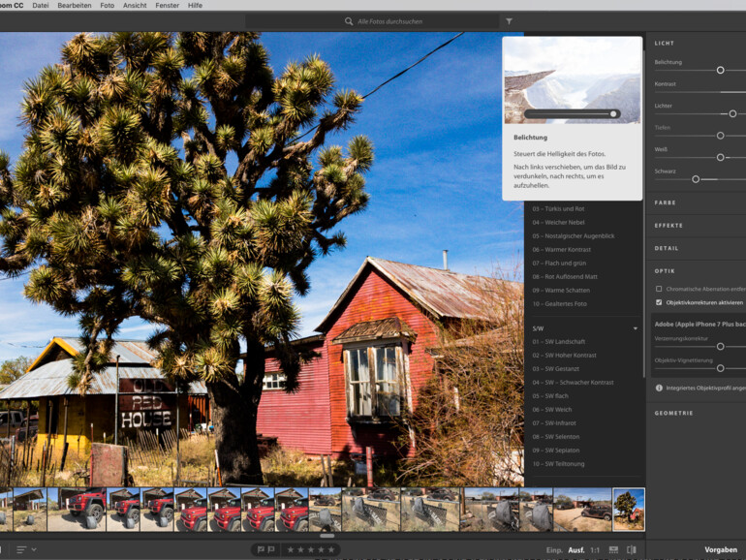The height and width of the screenshot is (560, 746).
Task: Select the vintage car on dirt thumbnail
Action: [x=582, y=509]
